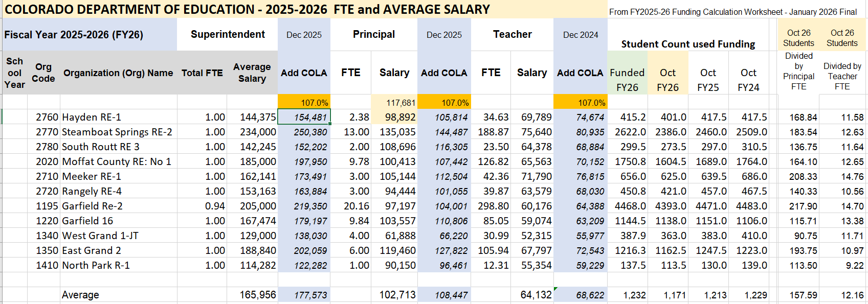Viewport: 868px width, 304px height.
Task: Select the East Grand 2 name cell
Action: tap(119, 250)
